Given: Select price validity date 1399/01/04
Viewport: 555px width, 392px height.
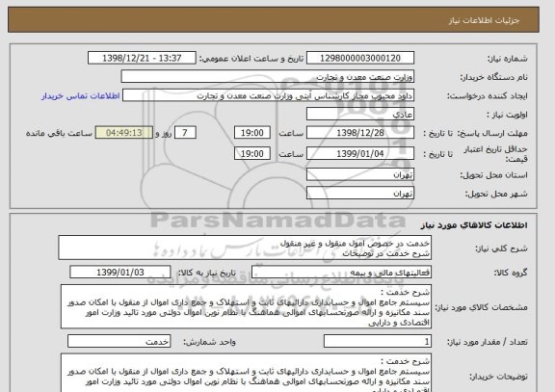Looking at the screenshot, I should click(360, 153).
